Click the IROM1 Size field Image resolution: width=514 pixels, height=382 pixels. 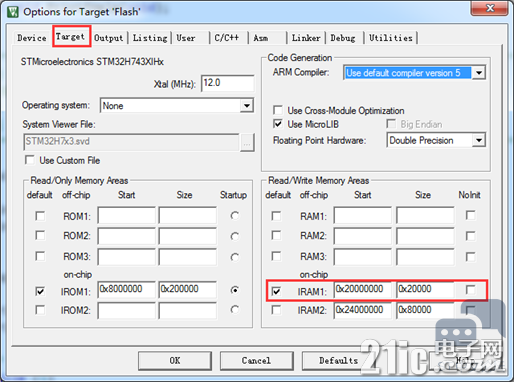click(x=188, y=290)
